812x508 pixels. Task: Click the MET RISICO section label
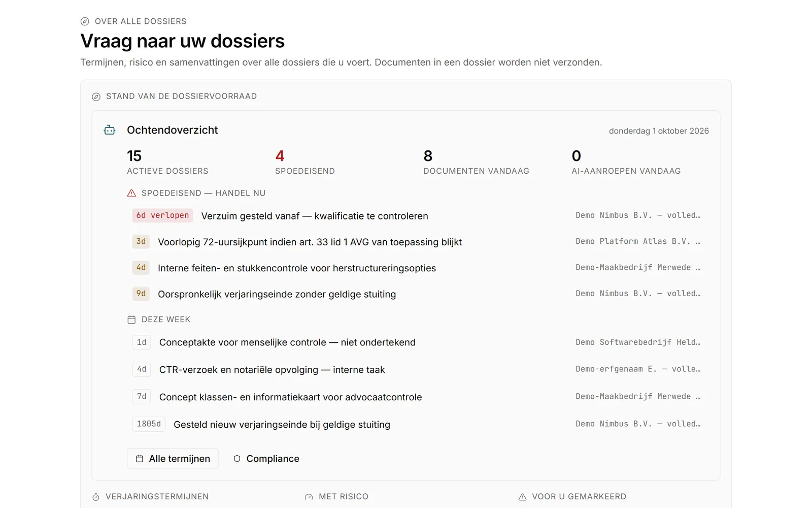point(344,496)
